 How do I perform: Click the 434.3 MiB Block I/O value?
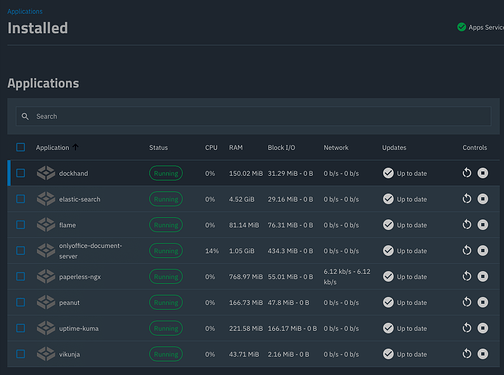[x=290, y=251]
